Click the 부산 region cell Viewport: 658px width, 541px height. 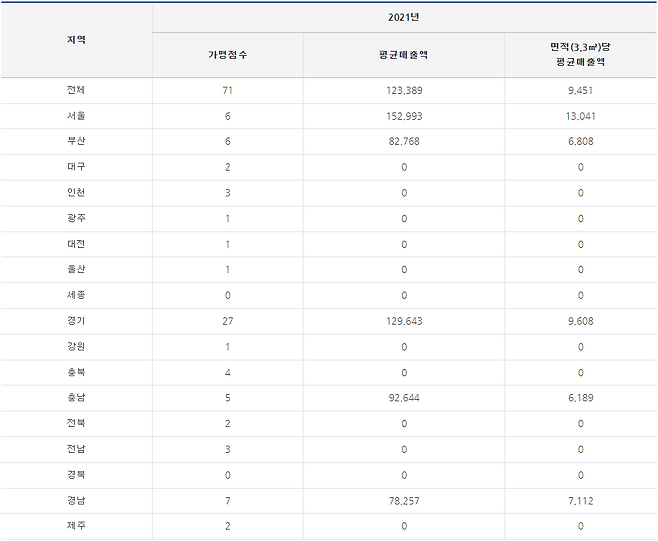[x=76, y=141]
